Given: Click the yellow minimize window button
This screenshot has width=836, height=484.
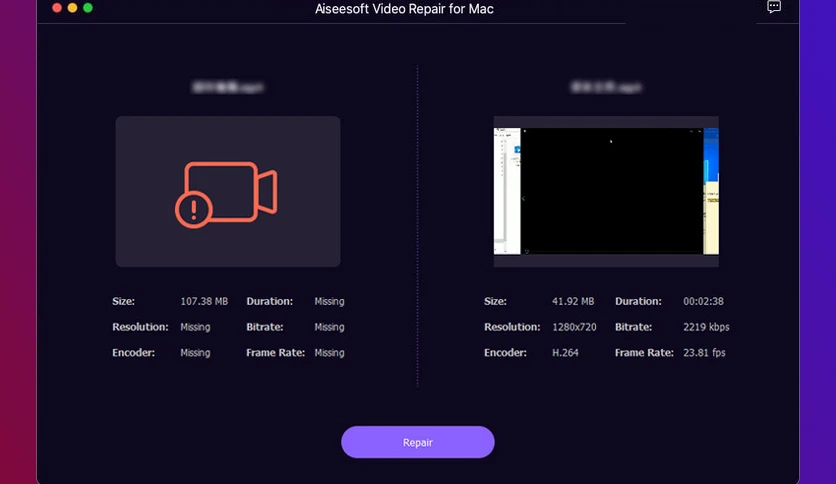Looking at the screenshot, I should pyautogui.click(x=73, y=7).
